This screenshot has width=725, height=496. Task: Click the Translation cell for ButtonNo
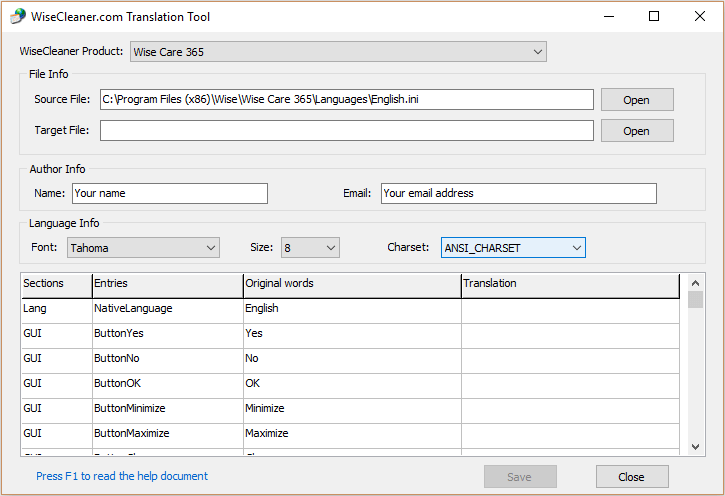(x=571, y=361)
